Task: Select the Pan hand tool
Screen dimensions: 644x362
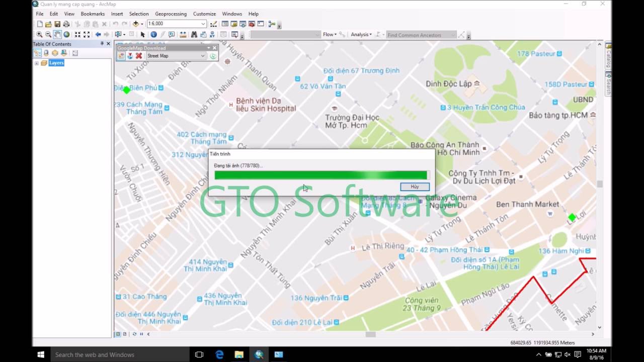Action: tap(57, 34)
